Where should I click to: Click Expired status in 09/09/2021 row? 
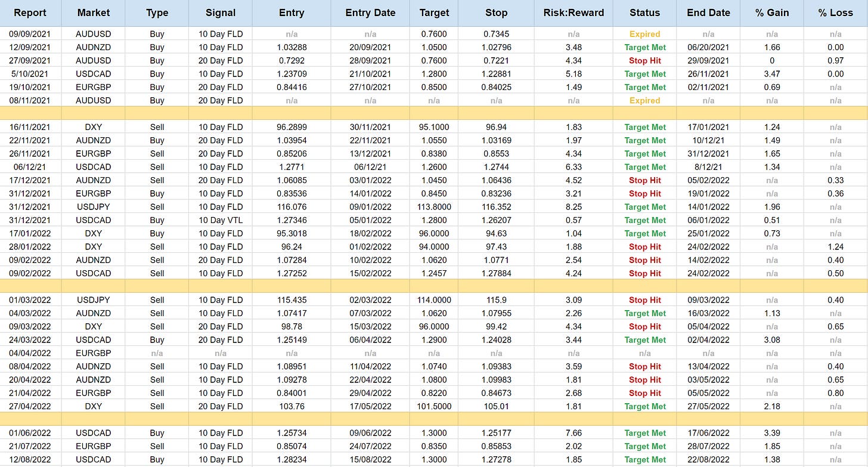pyautogui.click(x=644, y=34)
